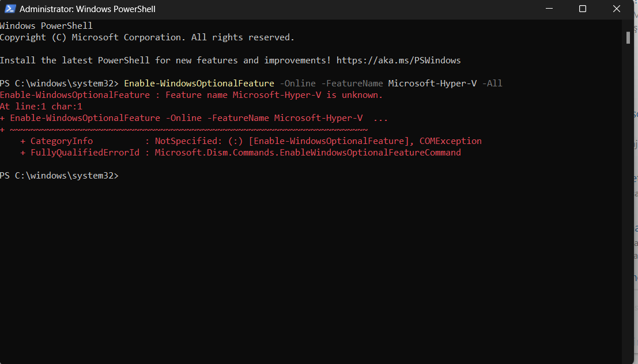The height and width of the screenshot is (364, 638).
Task: Click the -All parameter at command end
Action: [x=492, y=84]
